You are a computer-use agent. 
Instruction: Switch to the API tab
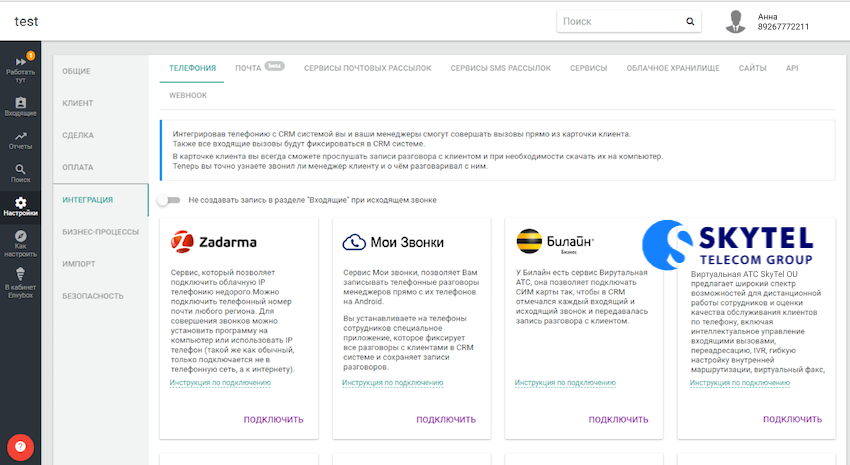(x=792, y=68)
